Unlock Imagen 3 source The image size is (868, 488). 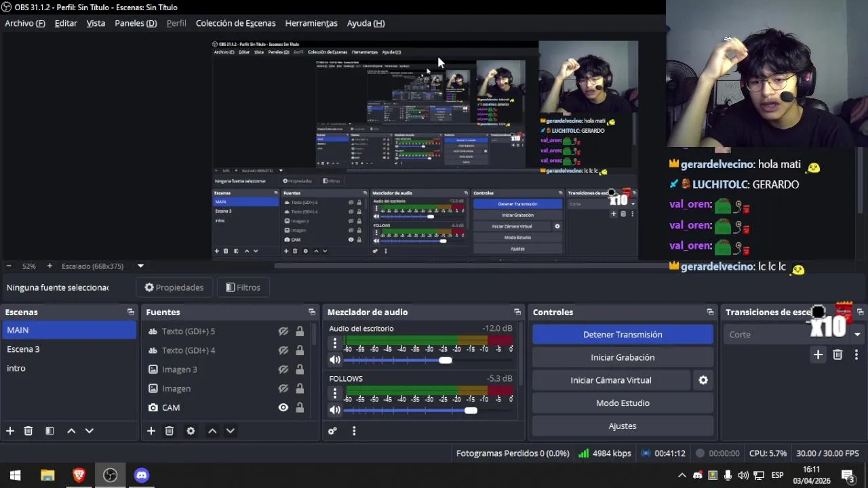300,369
